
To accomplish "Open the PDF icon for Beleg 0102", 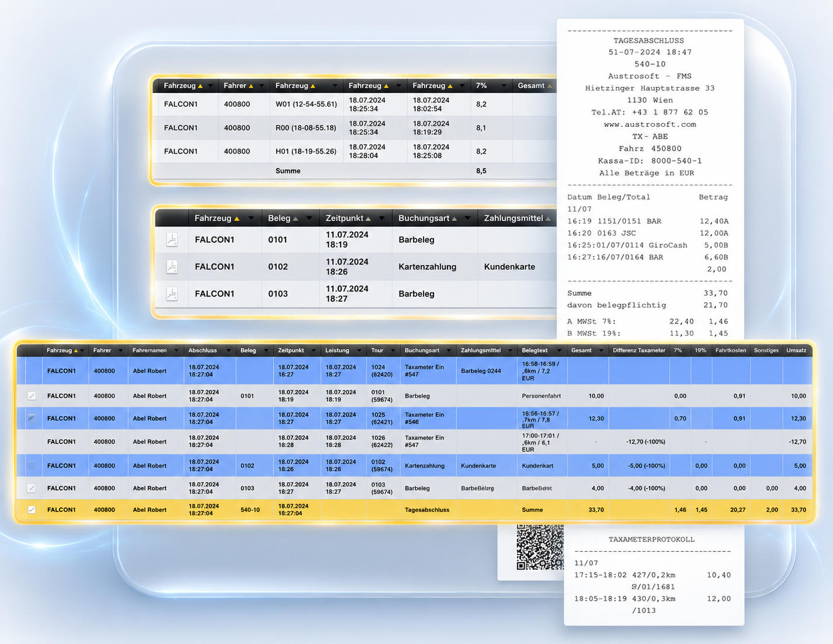I will click(172, 267).
